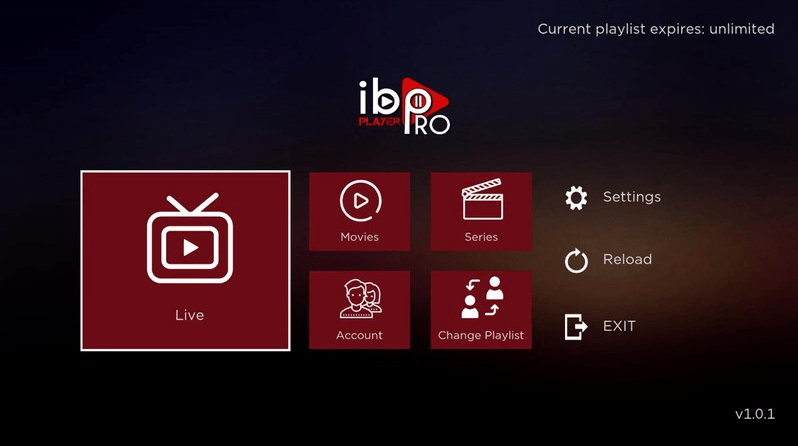Choose the Account label

click(359, 335)
